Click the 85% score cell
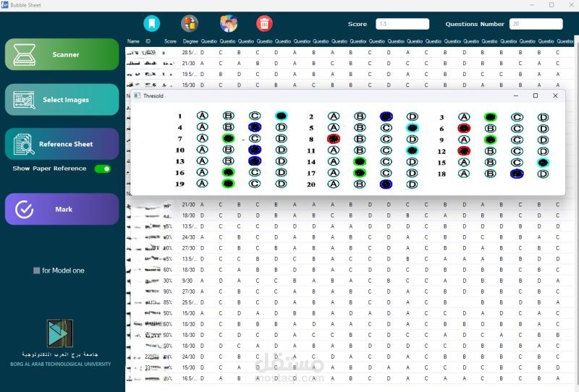579x392 pixels. coord(168,302)
